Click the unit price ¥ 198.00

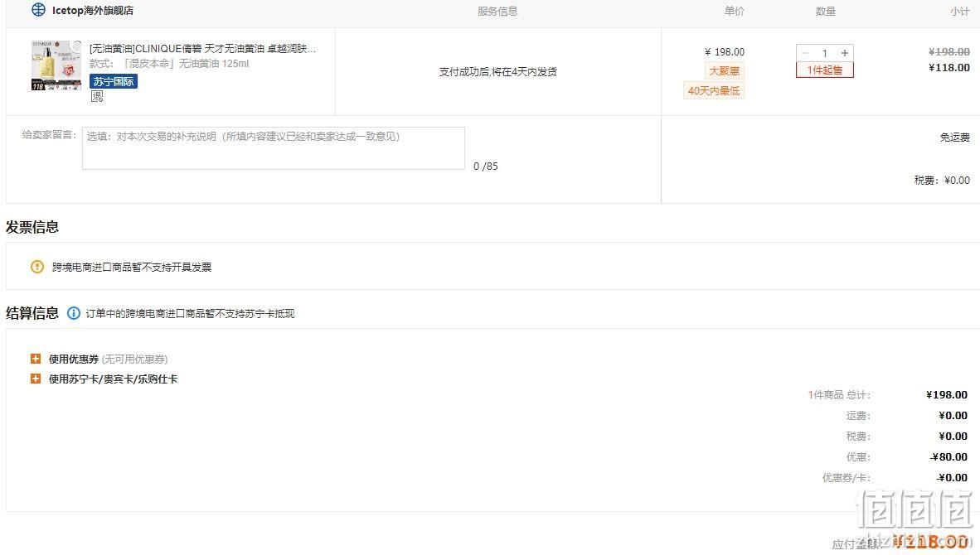tap(725, 52)
